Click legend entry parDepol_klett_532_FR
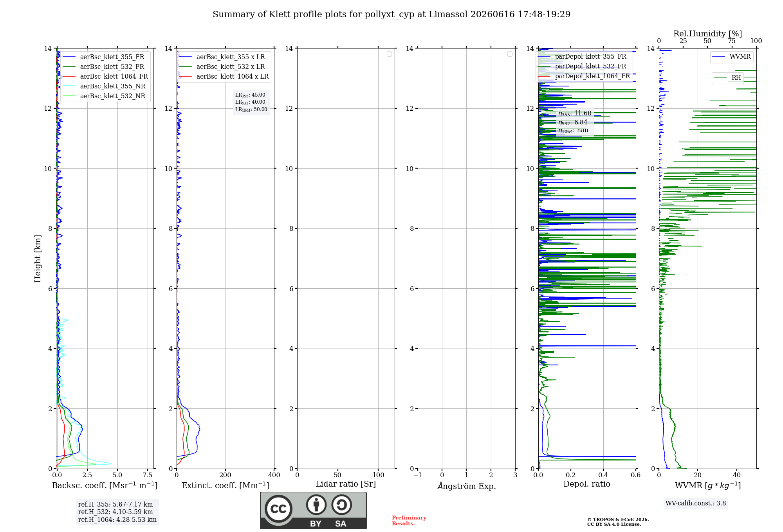Image resolution: width=783 pixels, height=532 pixels. 582,66
